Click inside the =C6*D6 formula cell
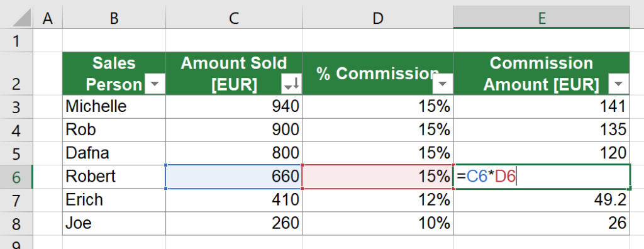 tap(541, 177)
